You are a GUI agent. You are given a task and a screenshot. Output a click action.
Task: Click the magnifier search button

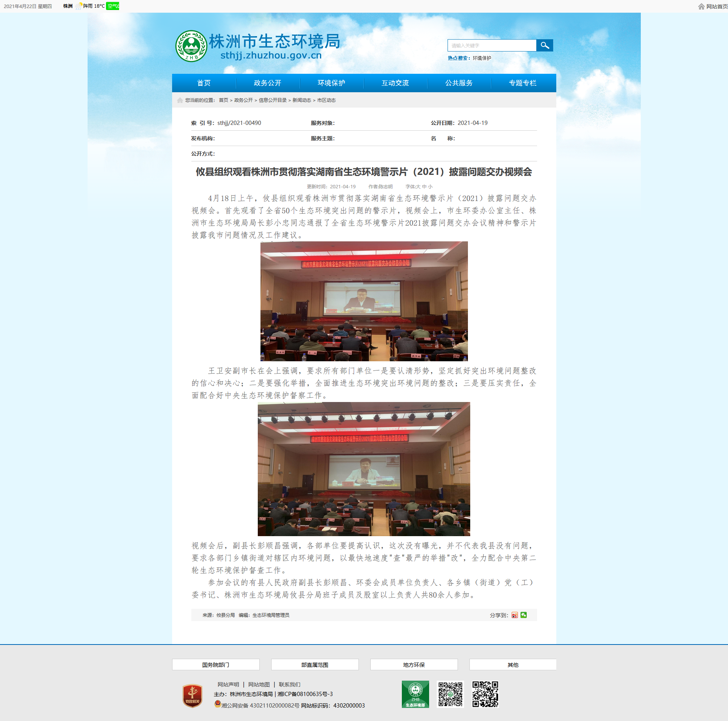coord(544,45)
